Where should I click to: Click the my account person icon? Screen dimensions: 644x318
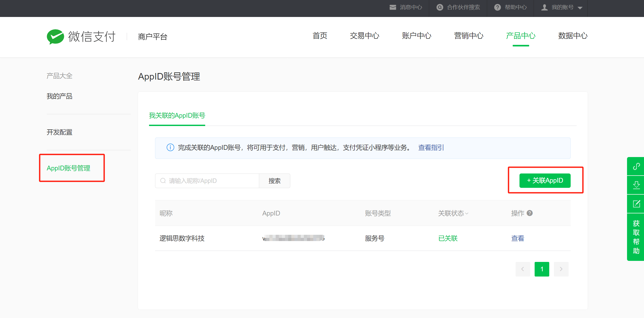tap(544, 7)
